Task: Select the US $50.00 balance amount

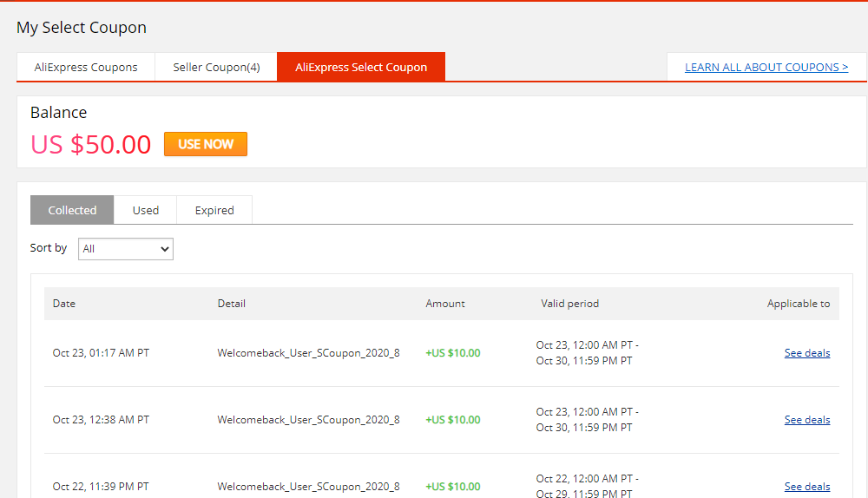Action: 91,144
